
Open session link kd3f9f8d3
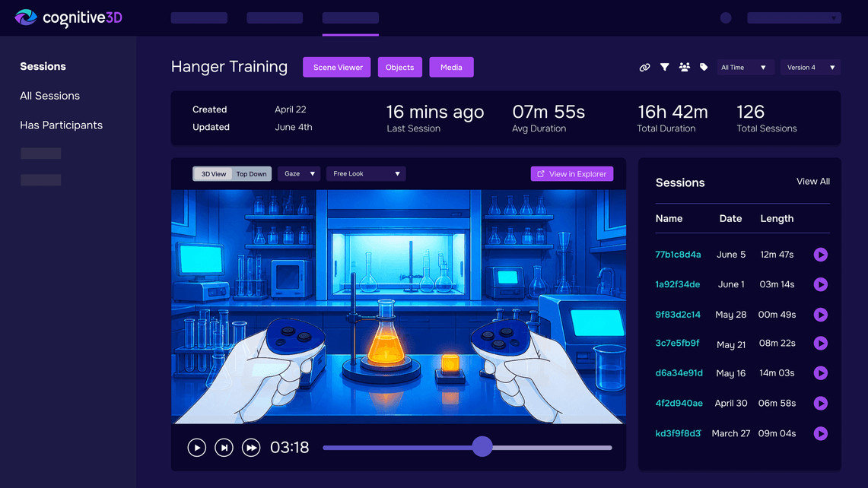pyautogui.click(x=678, y=433)
